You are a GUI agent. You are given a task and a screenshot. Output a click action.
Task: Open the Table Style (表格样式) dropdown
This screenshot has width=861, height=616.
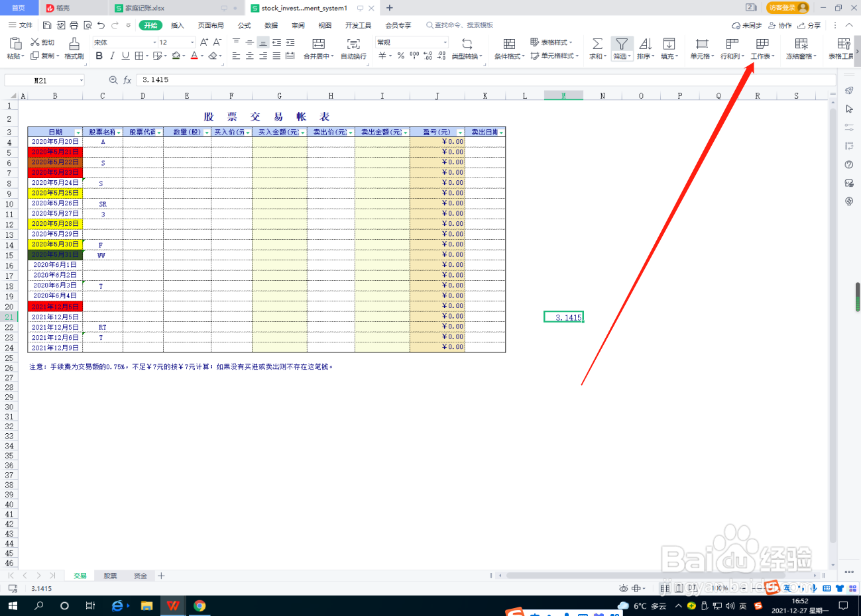click(551, 42)
